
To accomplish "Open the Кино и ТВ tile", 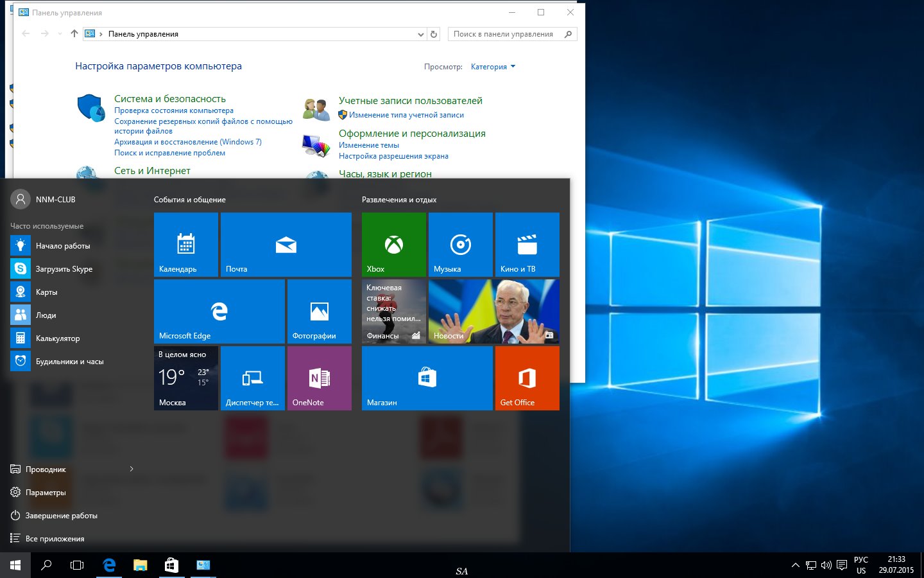I will coord(527,245).
